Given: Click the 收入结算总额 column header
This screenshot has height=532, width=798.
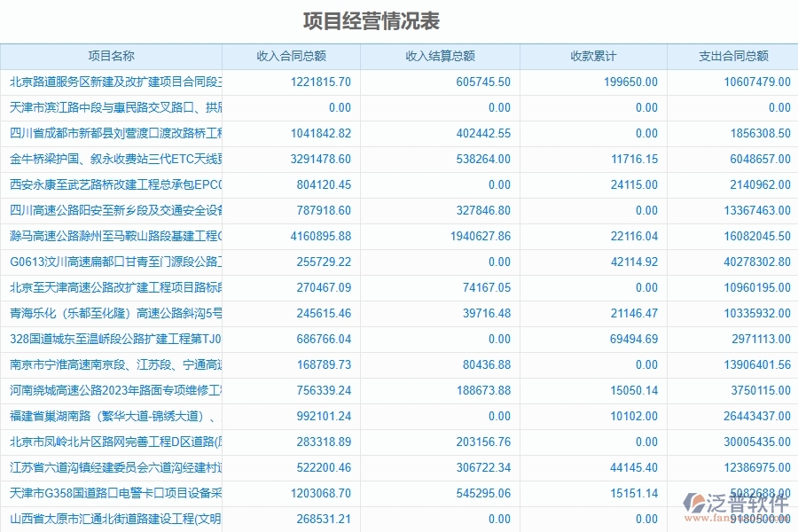Looking at the screenshot, I should (440, 55).
